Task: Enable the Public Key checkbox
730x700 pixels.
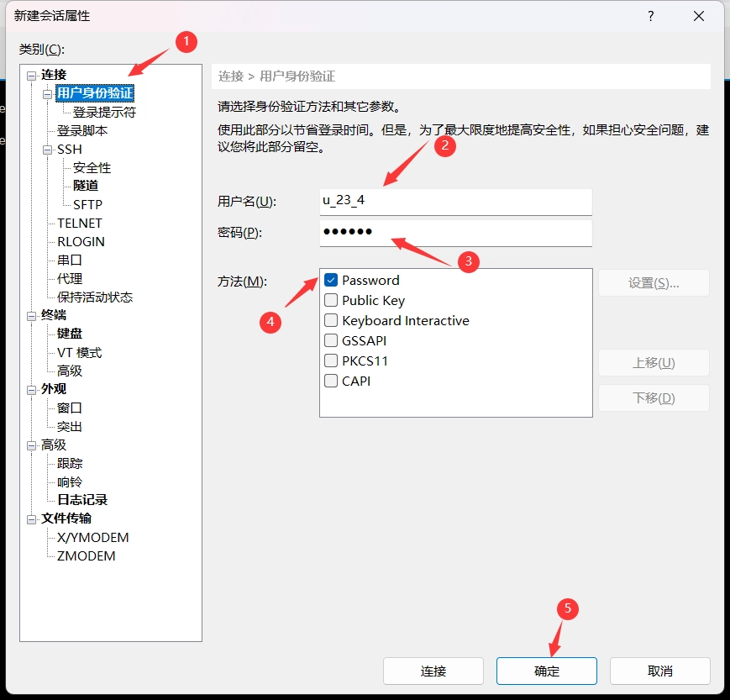Action: pyautogui.click(x=331, y=300)
